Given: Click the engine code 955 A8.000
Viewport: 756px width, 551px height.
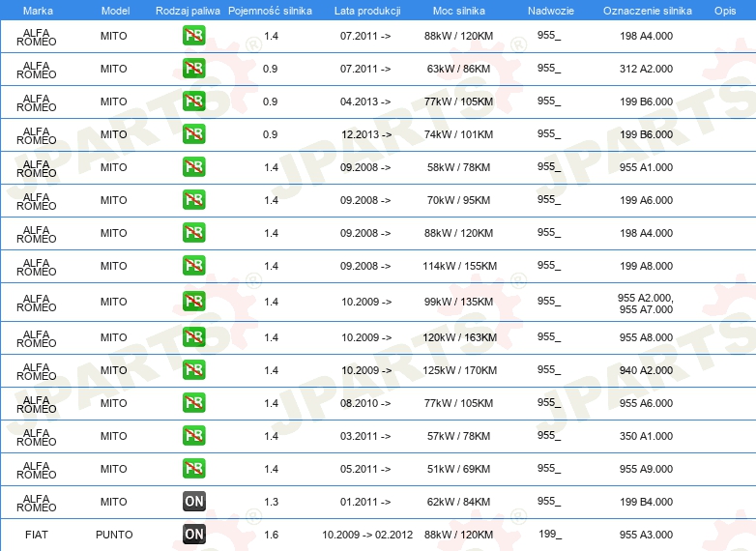Looking at the screenshot, I should 646,337.
